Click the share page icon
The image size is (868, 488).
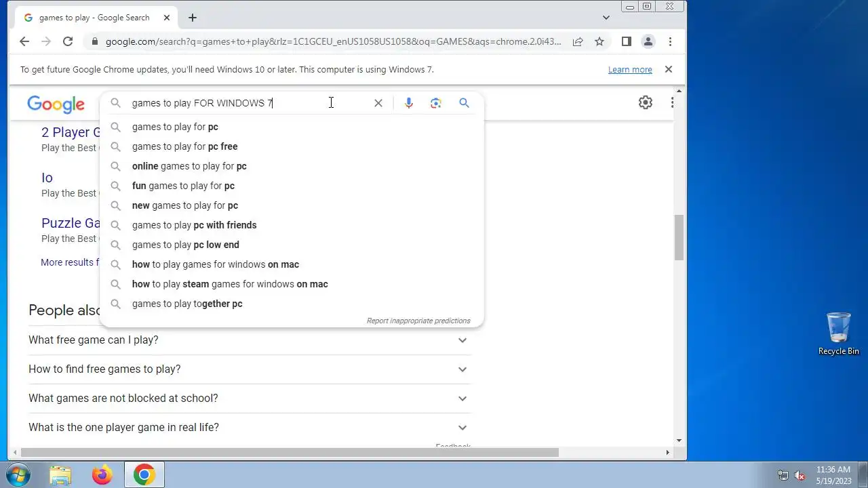[578, 41]
